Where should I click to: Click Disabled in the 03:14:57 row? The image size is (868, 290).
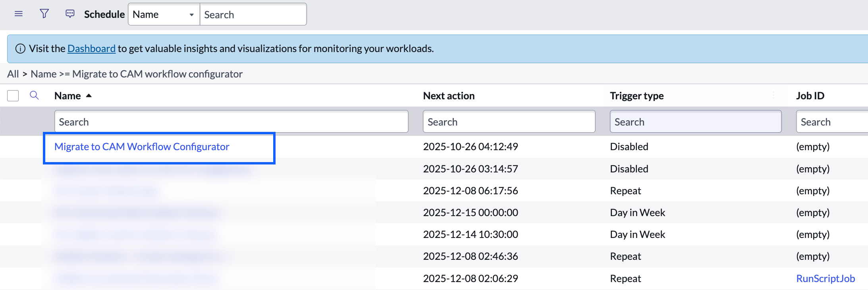coord(629,169)
